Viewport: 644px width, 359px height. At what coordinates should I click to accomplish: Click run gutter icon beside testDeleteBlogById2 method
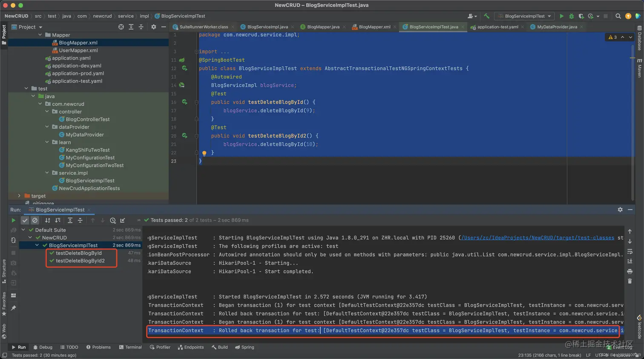pyautogui.click(x=184, y=136)
